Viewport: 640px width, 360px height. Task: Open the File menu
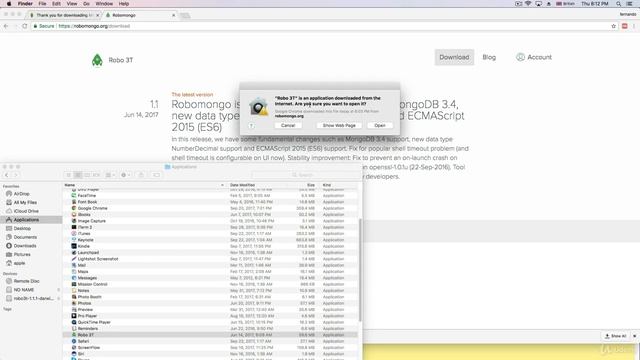(42, 4)
